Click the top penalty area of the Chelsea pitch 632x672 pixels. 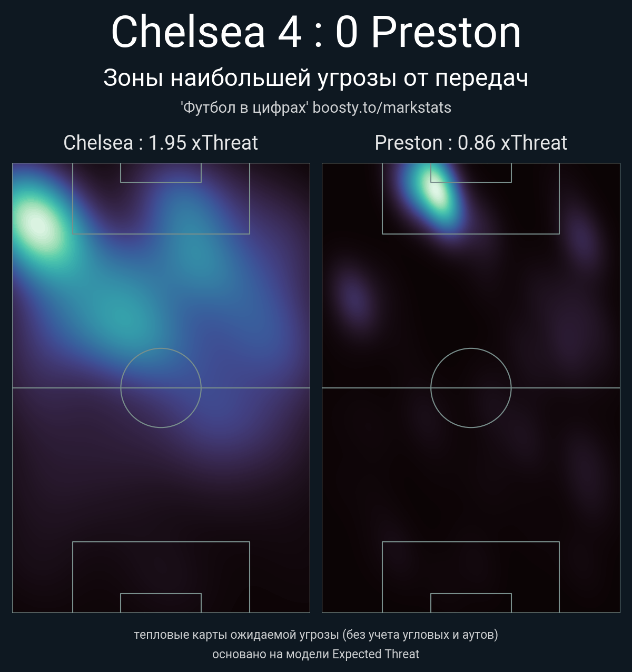161,199
